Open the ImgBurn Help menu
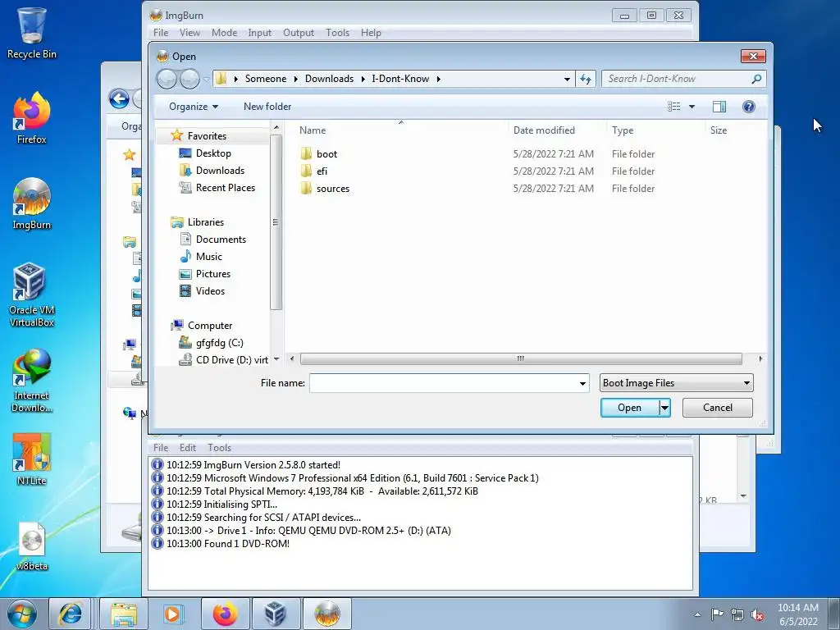 [371, 33]
